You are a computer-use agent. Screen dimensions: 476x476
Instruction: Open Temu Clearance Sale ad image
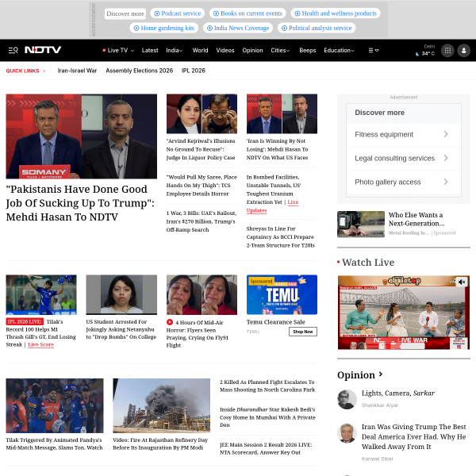pyautogui.click(x=282, y=295)
